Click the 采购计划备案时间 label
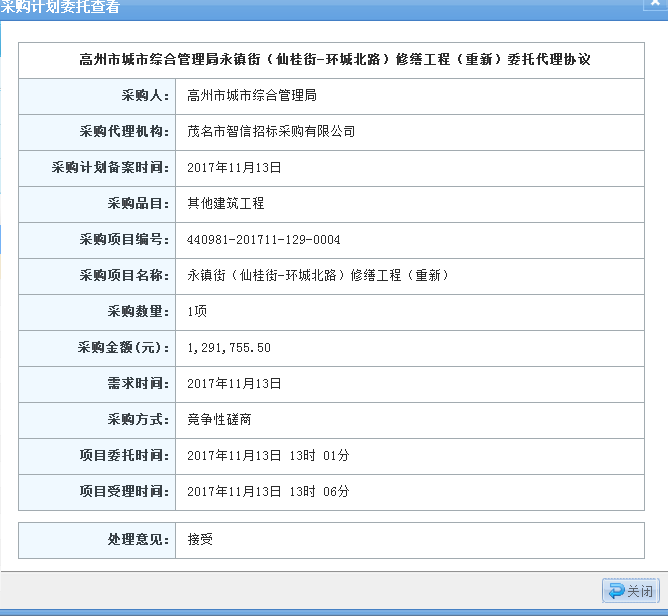This screenshot has width=668, height=616. (111, 167)
